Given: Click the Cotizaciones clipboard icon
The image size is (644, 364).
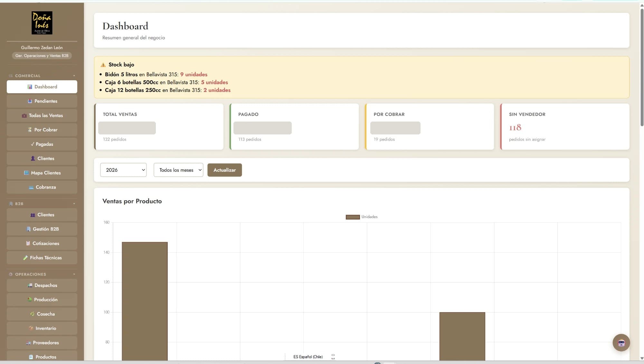Looking at the screenshot, I should 28,243.
